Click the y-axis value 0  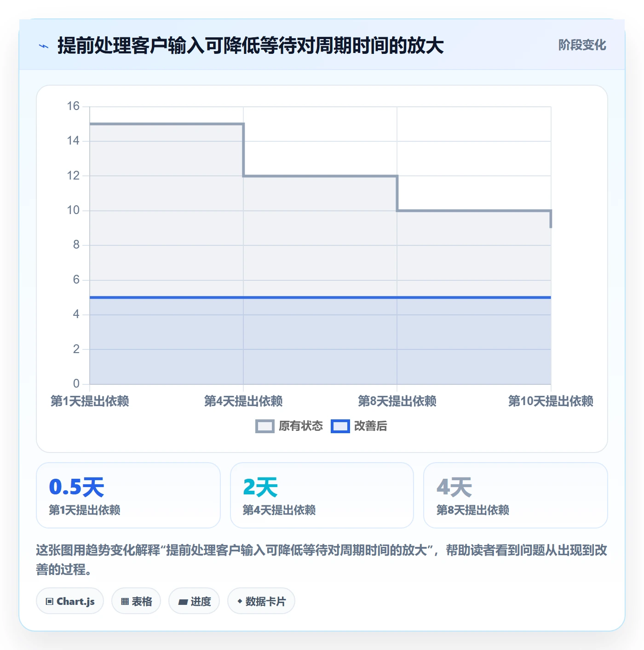click(76, 384)
